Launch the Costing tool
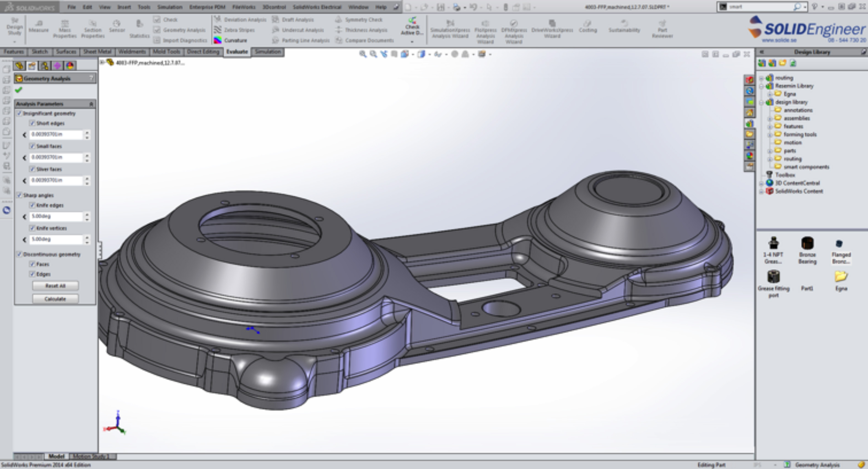This screenshot has height=469, width=868. pos(588,24)
